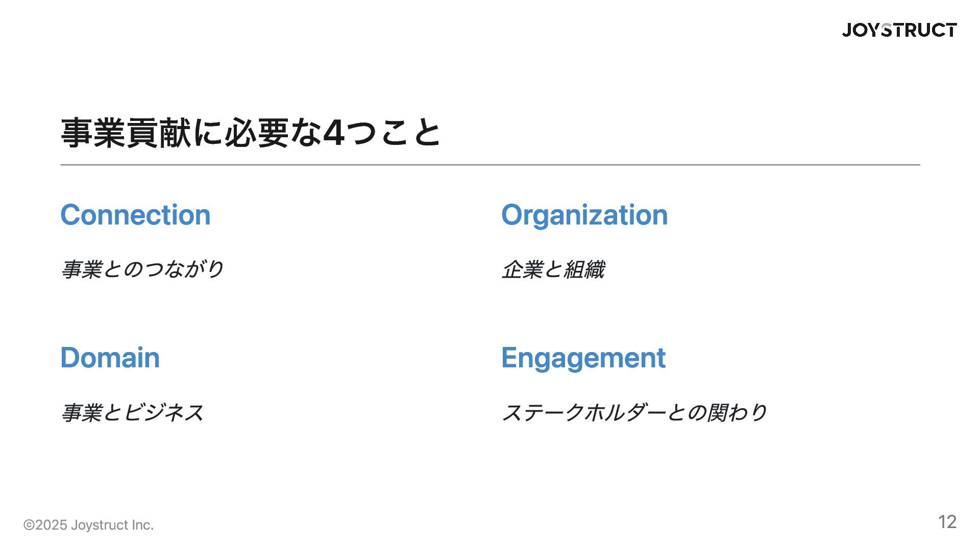Select the slide title 事業貢献に必要な4つこと
980x551 pixels.
coord(251,133)
